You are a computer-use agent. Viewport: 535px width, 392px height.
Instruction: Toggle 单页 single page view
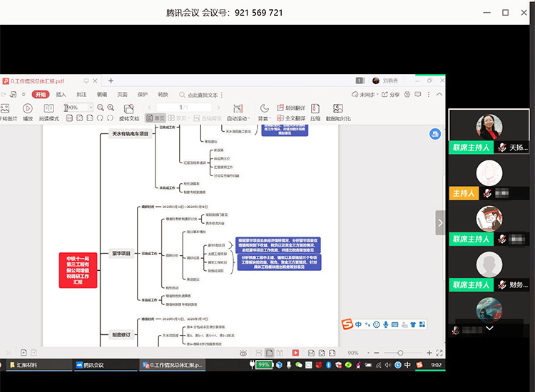(156, 118)
